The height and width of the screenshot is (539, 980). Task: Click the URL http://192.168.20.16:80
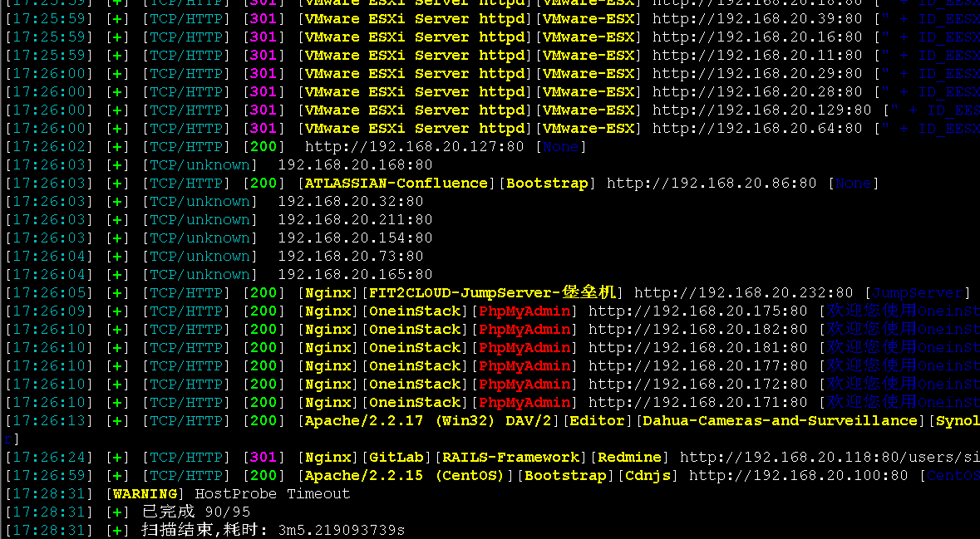(757, 37)
